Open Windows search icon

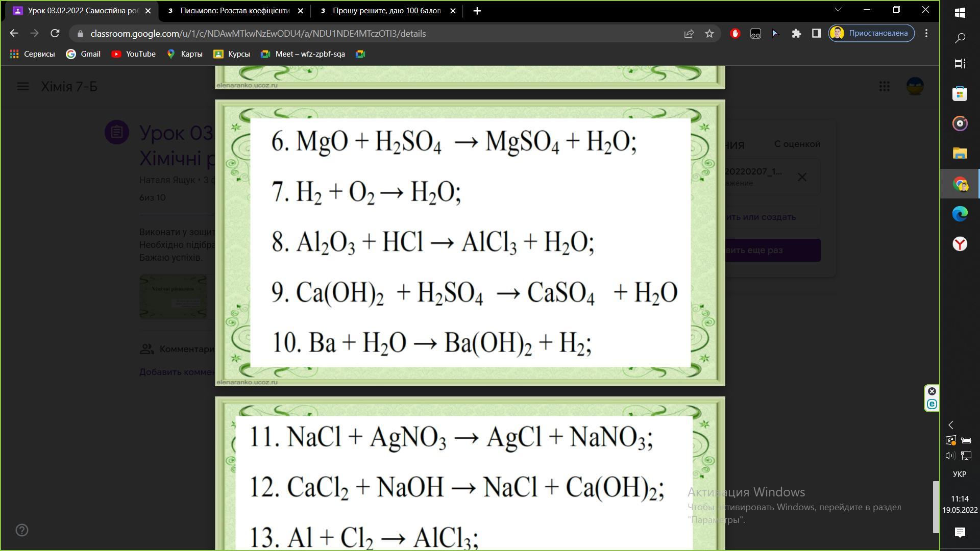960,38
